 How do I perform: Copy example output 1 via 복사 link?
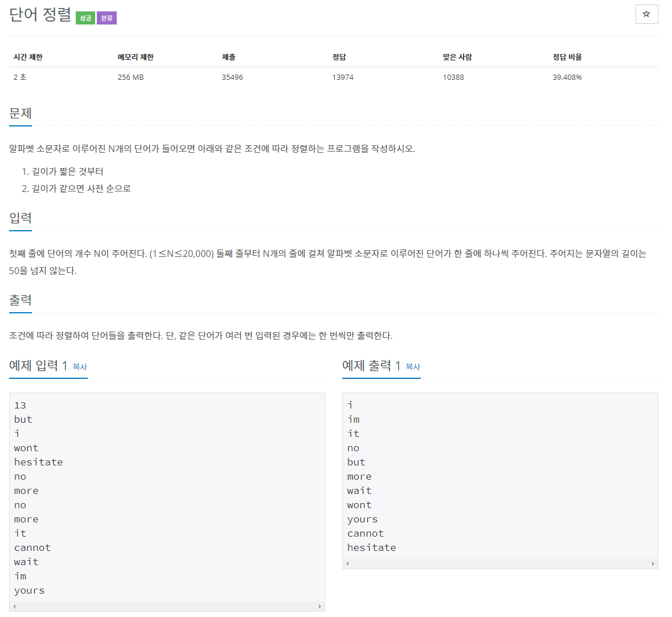coord(413,366)
